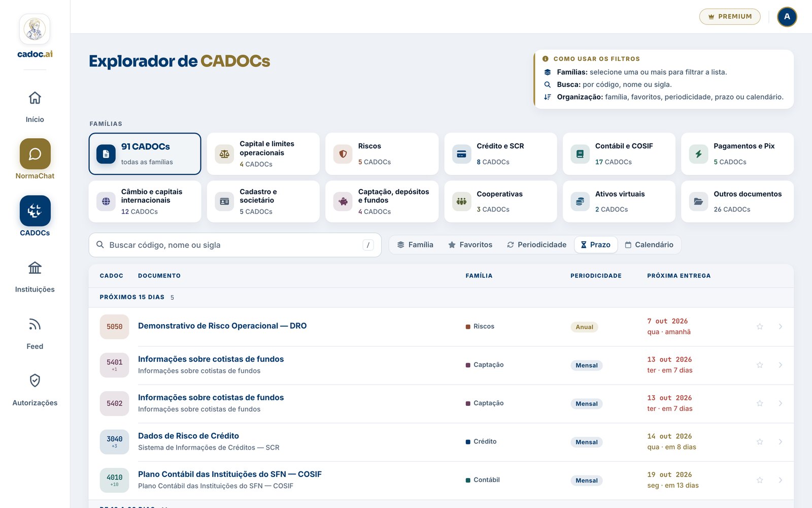The image size is (812, 508).
Task: Open the Feed icon
Action: point(35,324)
